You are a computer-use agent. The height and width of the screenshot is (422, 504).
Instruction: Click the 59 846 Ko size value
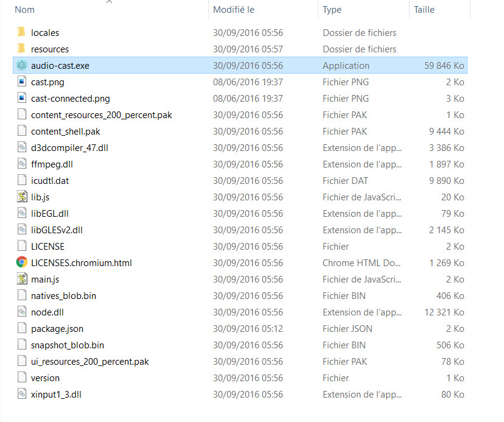(444, 66)
